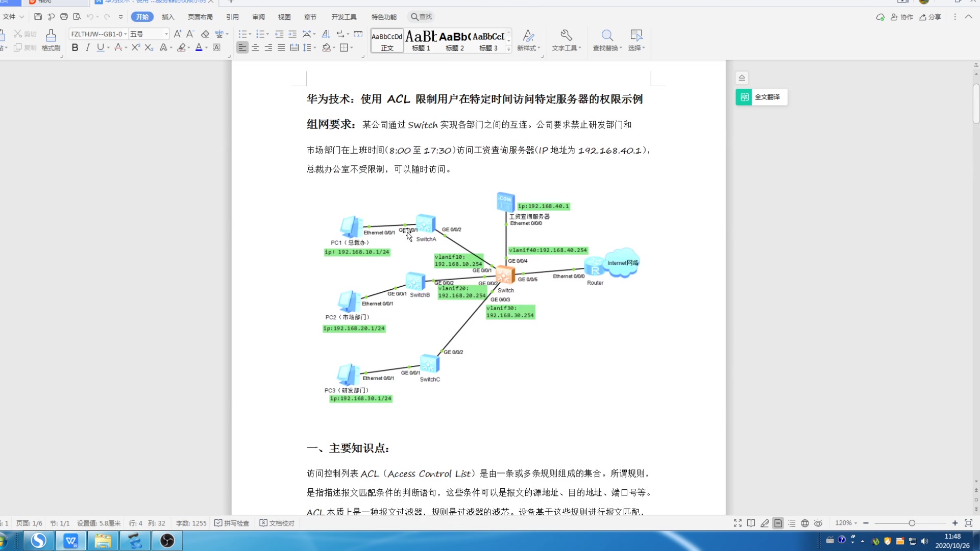Click the Save icon in quick toolbar
This screenshot has width=980, height=551.
click(38, 17)
